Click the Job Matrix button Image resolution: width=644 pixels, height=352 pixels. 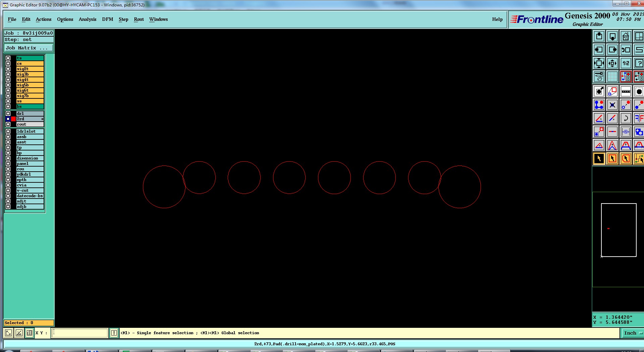pyautogui.click(x=29, y=48)
